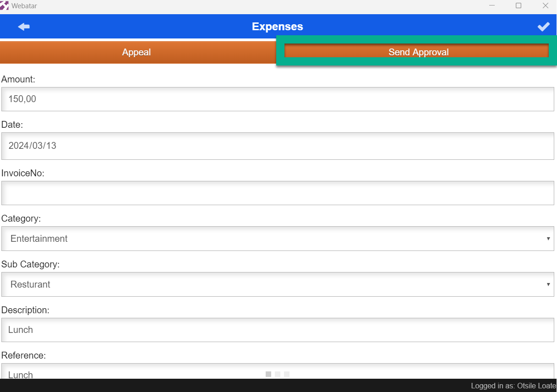Click the Amount: label
557x392 pixels.
click(x=18, y=79)
